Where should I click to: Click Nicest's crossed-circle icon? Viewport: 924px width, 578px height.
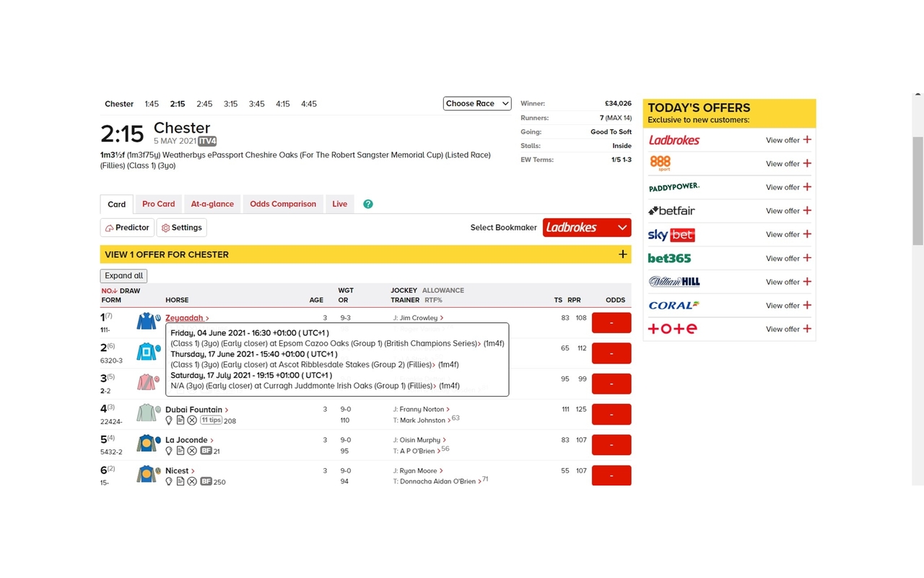pos(192,481)
